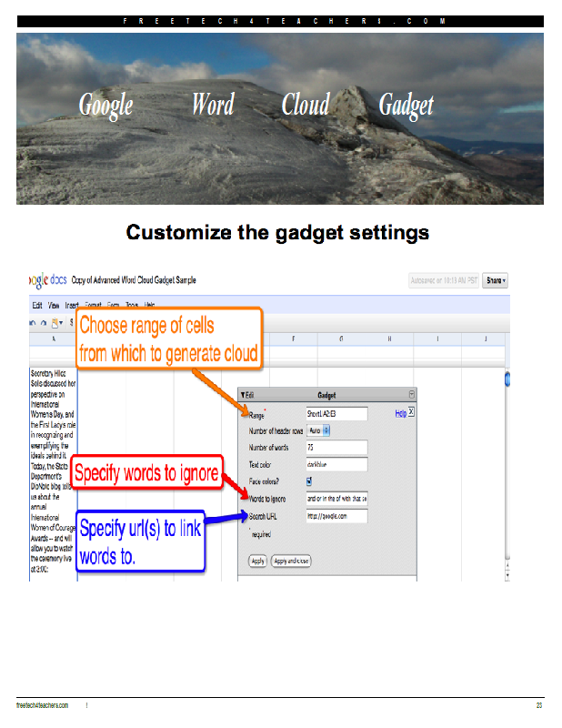Click the Number of words field

coord(336,448)
